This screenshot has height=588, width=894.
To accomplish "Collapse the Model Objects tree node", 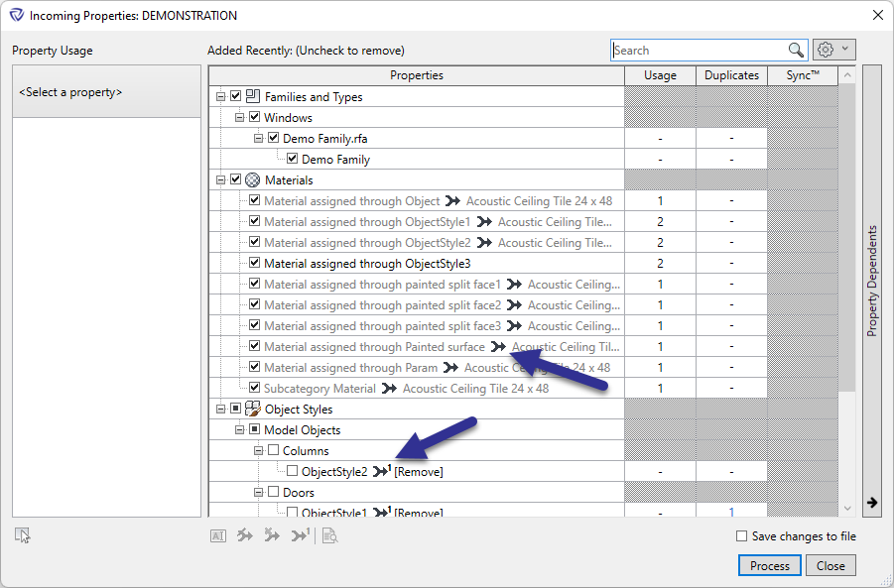I will [239, 429].
